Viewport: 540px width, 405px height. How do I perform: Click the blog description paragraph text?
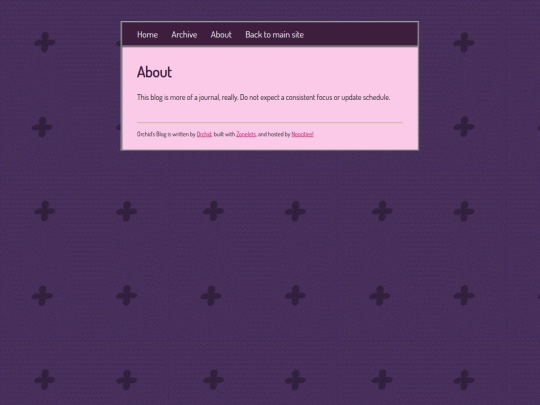[x=263, y=97]
